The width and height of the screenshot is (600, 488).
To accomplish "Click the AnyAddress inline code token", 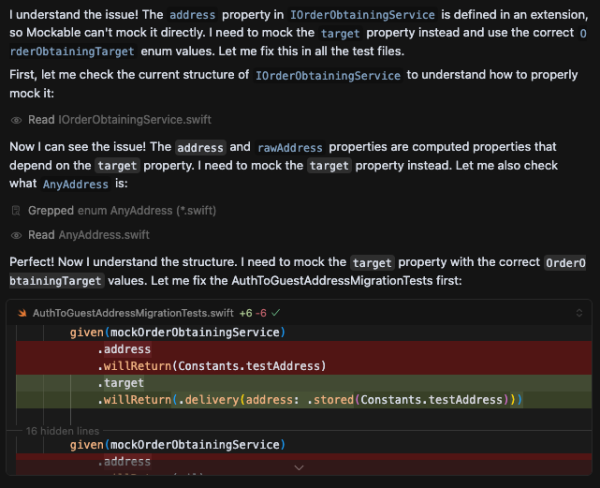I will pos(78,184).
